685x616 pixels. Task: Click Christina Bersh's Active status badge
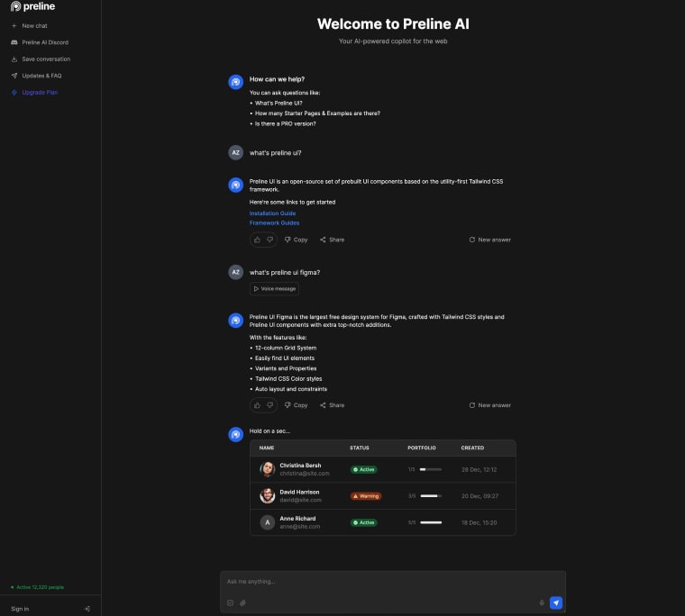tap(364, 470)
